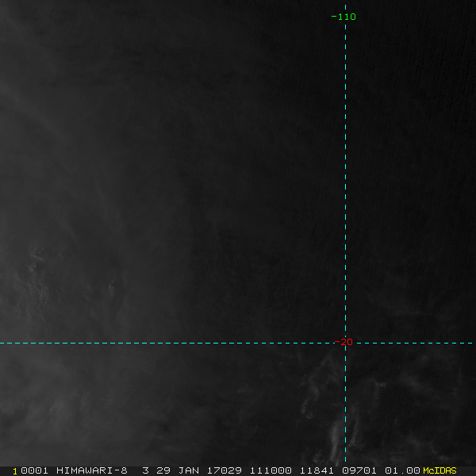This screenshot has height=476, width=476.
Task: Select the HIMAWARI-8 satellite name text
Action: click(x=92, y=470)
